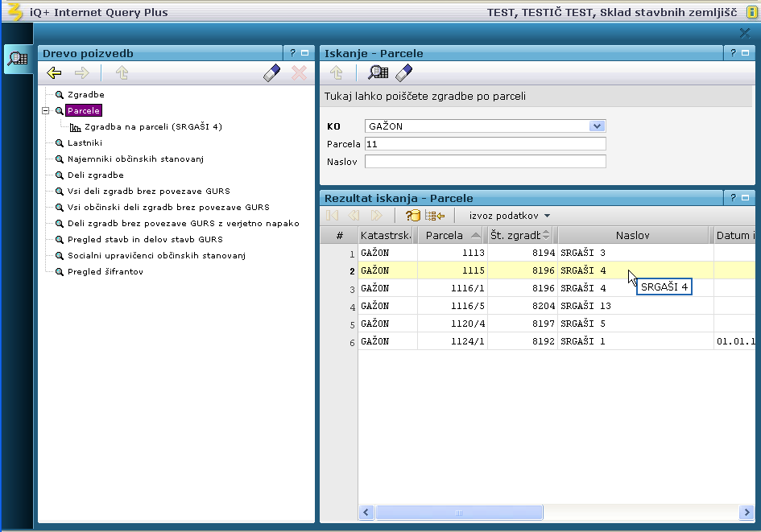761x532 pixels.
Task: Sort by Št. zgradb column header
Action: pos(521,235)
